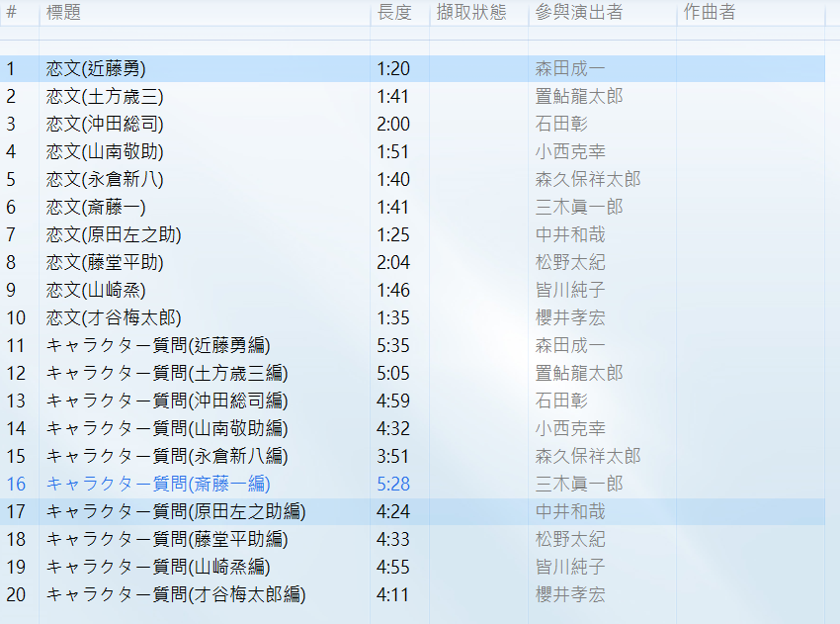The image size is (840, 624).
Task: Click length 4:32 of track 14
Action: (x=393, y=428)
